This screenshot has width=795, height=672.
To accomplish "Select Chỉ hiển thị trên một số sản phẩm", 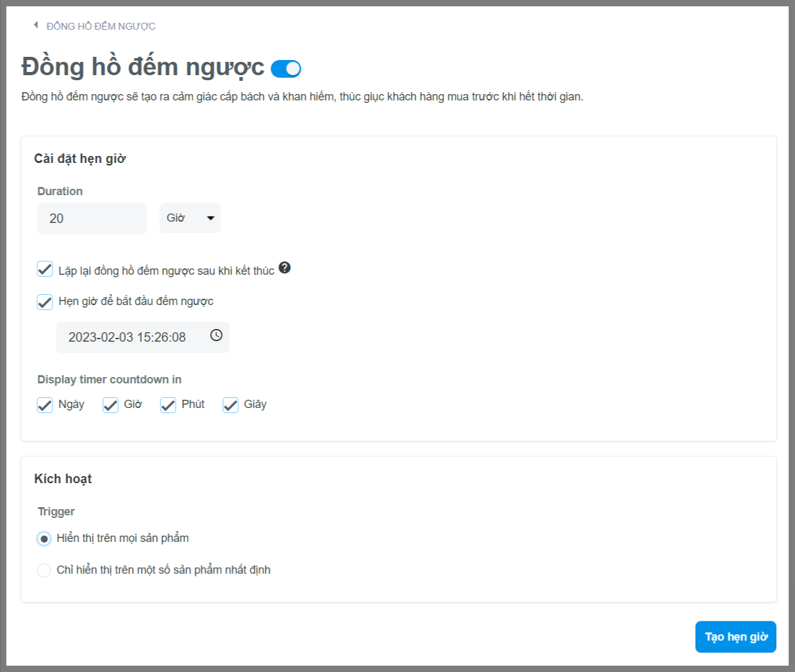I will (44, 570).
